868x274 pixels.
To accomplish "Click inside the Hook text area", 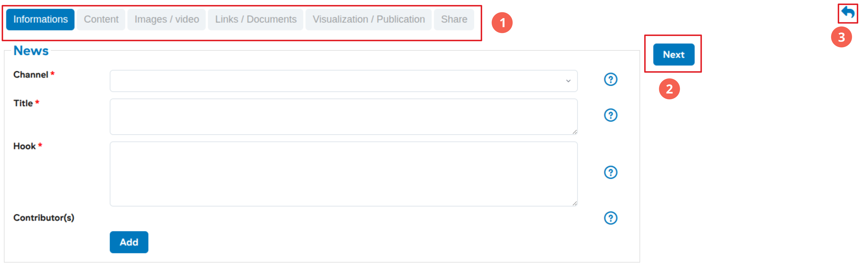I will (x=343, y=174).
